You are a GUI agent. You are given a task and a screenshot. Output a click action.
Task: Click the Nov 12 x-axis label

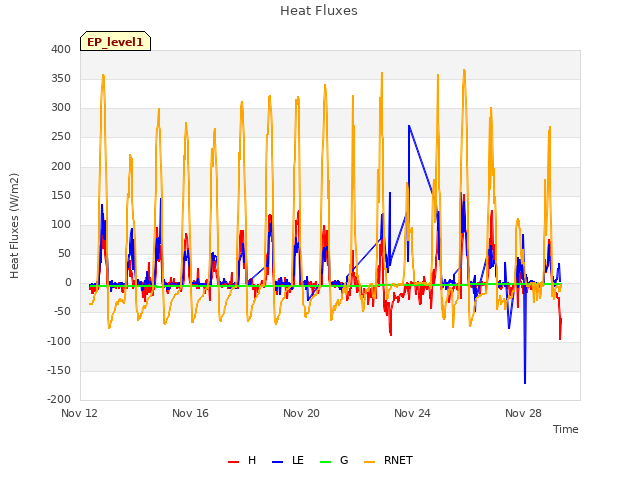(x=80, y=413)
